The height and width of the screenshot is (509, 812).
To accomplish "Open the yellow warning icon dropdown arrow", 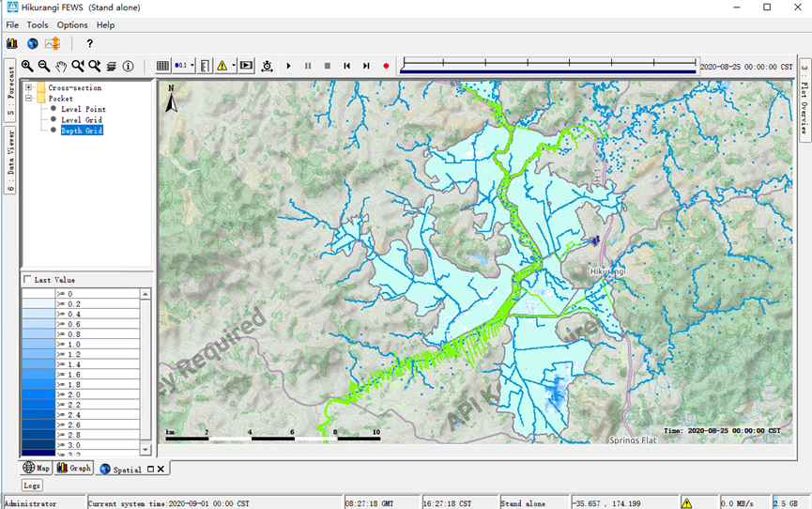I will click(x=234, y=66).
